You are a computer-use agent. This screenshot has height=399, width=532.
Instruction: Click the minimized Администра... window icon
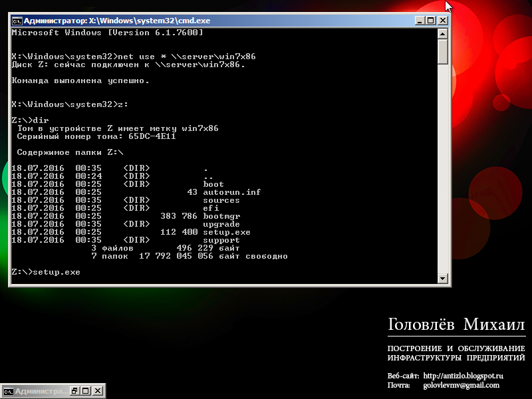(9, 391)
